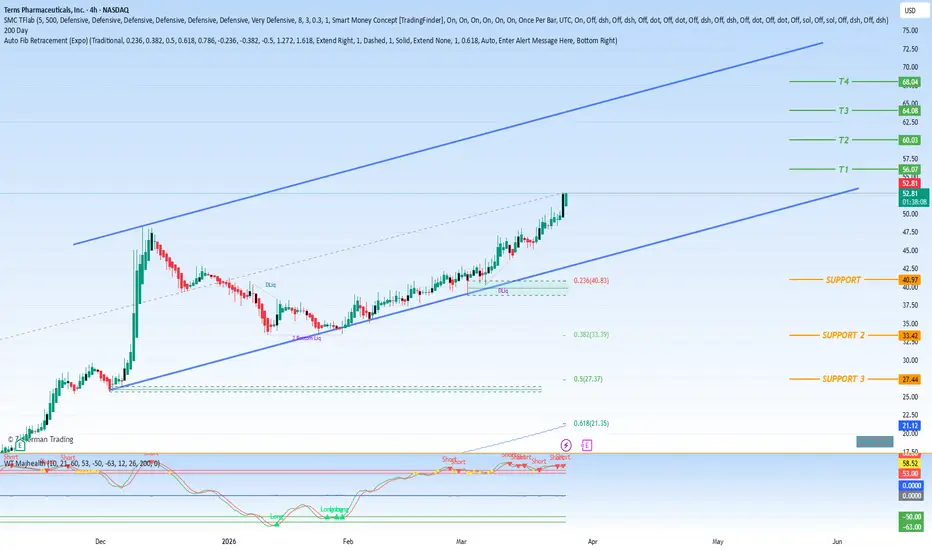Image resolution: width=932 pixels, height=550 pixels.
Task: Click the green -50.00 oscillator value tag
Action: (912, 517)
